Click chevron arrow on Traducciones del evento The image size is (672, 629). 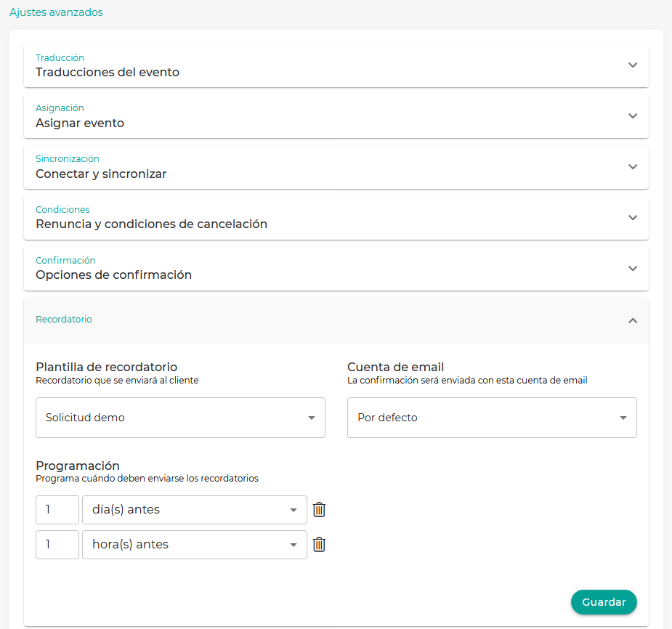point(632,65)
